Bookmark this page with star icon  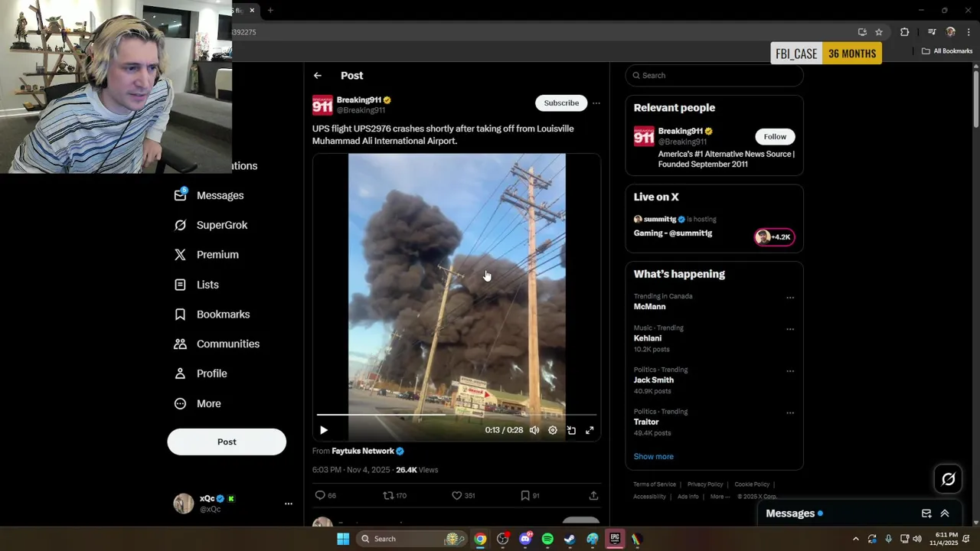879,32
